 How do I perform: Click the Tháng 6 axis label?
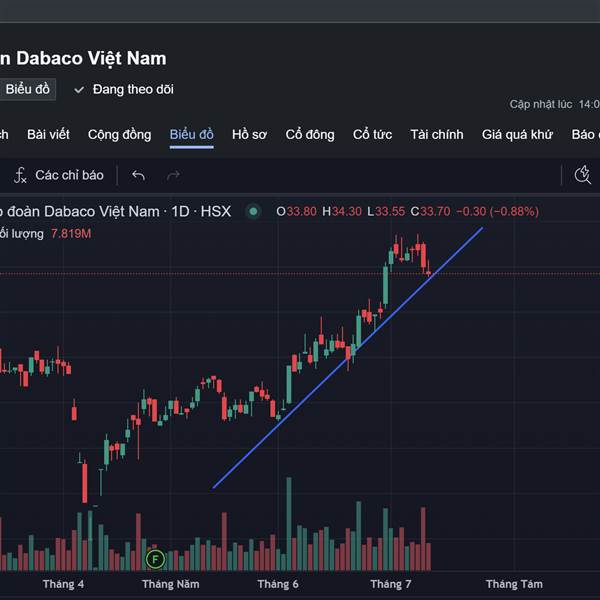278,584
